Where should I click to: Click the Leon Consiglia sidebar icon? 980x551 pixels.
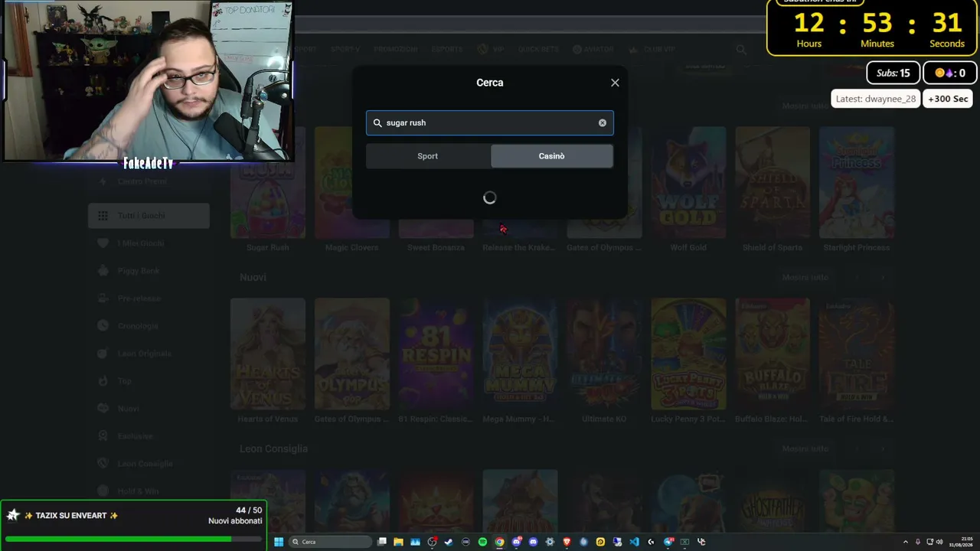(x=103, y=464)
